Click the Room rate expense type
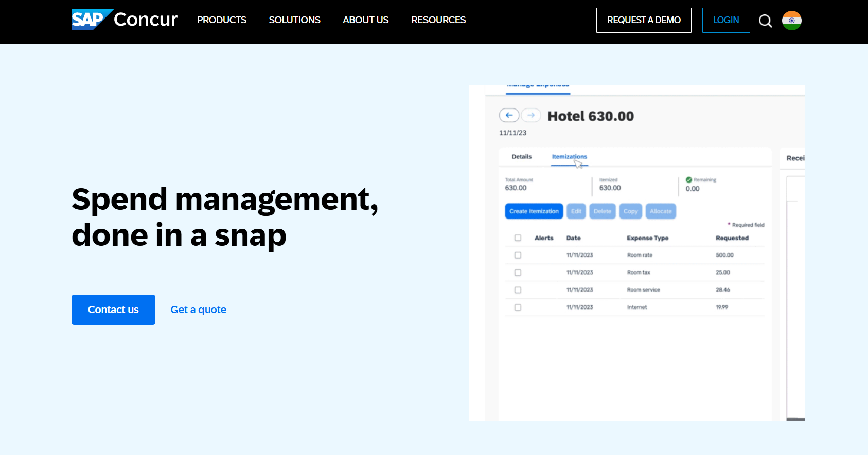 [640, 255]
